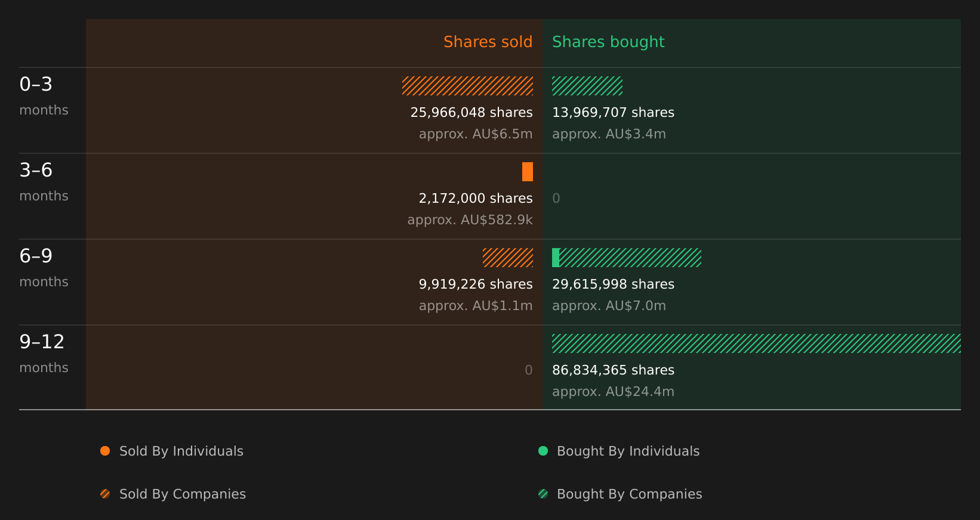
Task: Click the 86,834,365 shares value
Action: coord(613,370)
